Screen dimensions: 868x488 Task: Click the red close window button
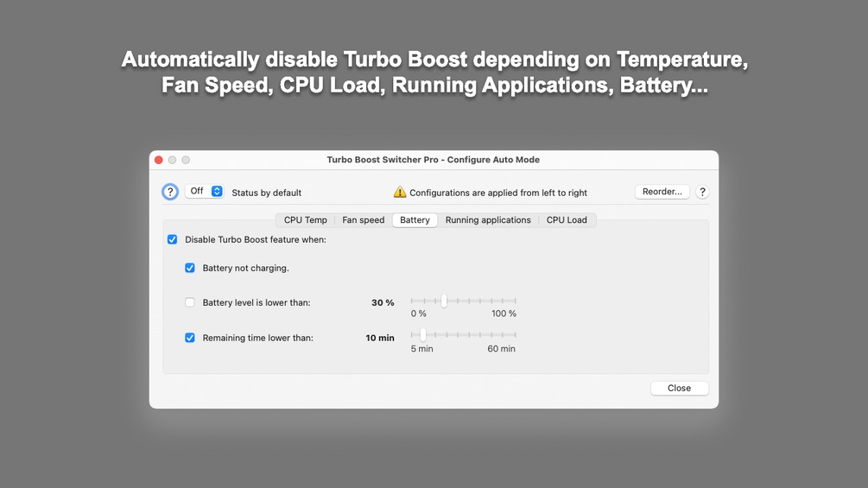[159, 160]
